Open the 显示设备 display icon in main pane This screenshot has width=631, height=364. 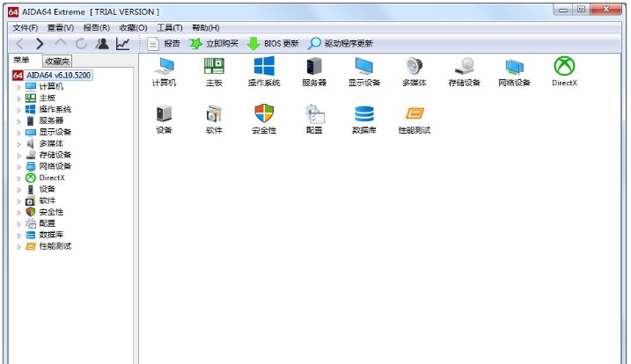point(363,71)
